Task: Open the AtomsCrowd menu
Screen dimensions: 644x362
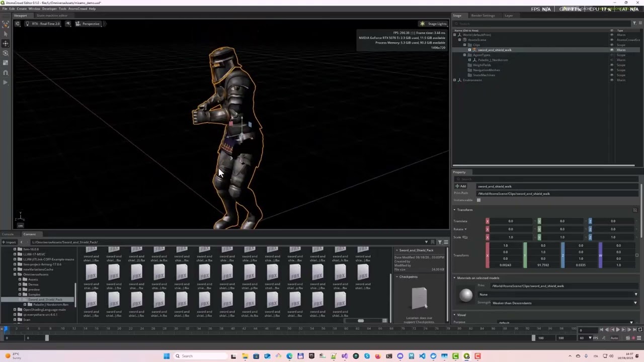Action: click(77, 9)
